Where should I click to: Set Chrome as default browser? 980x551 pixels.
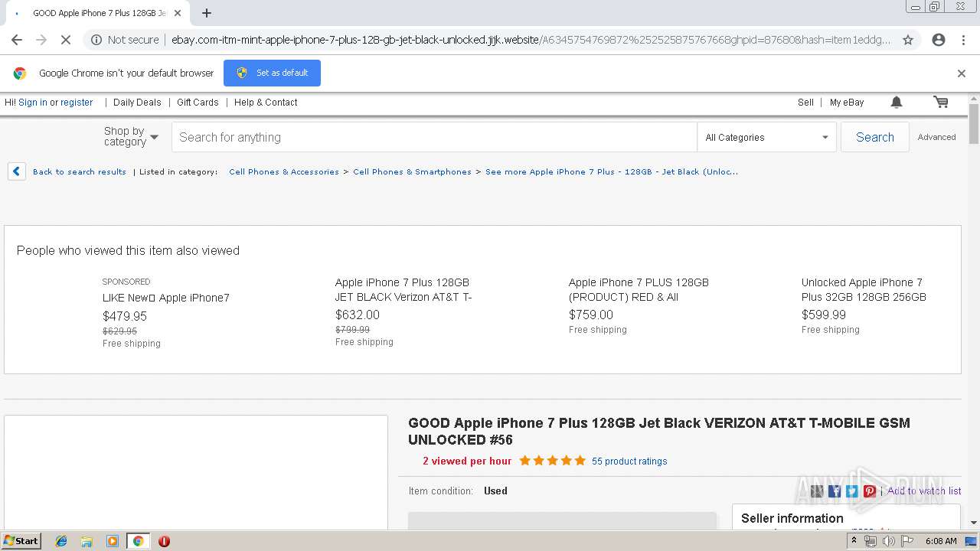click(x=272, y=73)
